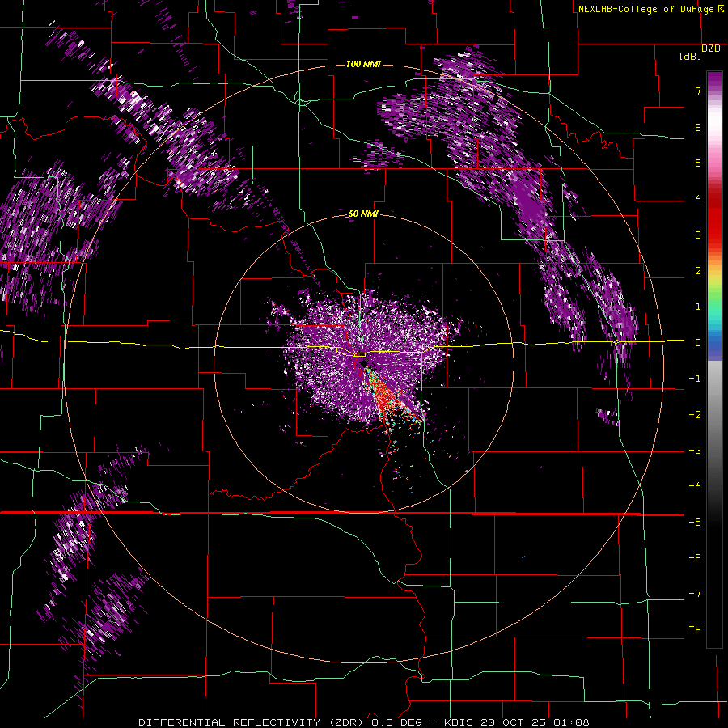Click the -3 value on color scale
This screenshot has width=728, height=728.
pyautogui.click(x=695, y=451)
